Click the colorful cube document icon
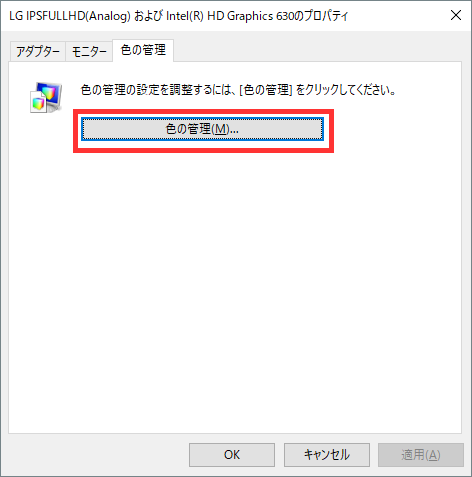 (38, 103)
